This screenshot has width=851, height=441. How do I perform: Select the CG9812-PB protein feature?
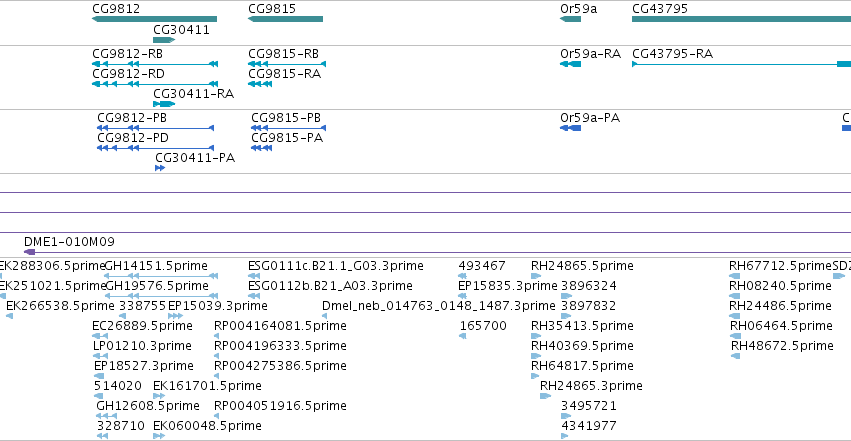(x=155, y=128)
